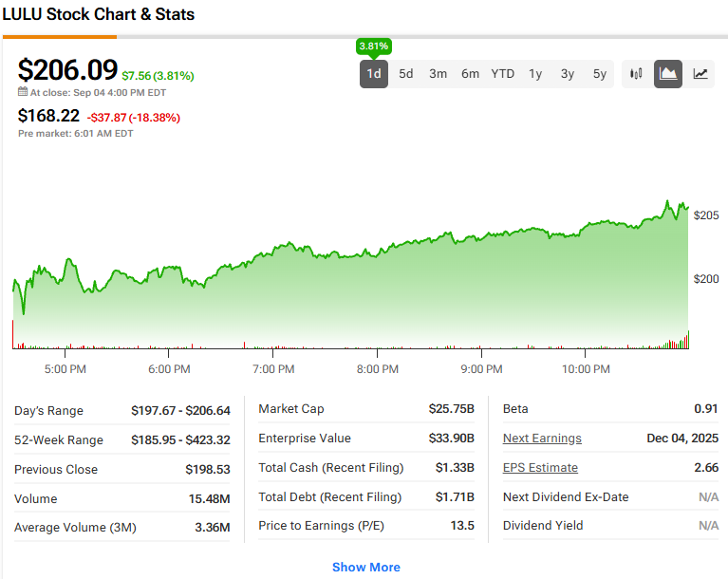Click Show More to expand stats

point(365,567)
